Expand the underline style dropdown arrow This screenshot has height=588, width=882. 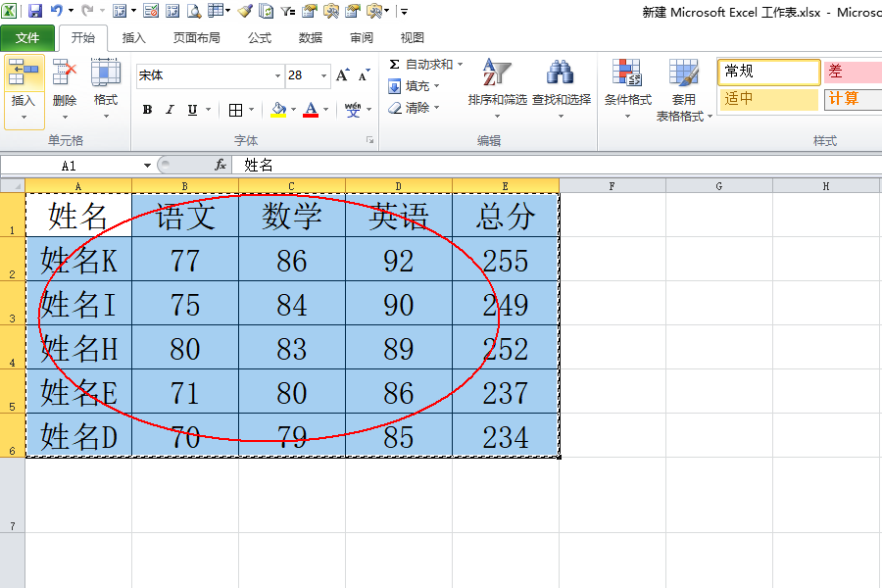tap(208, 110)
